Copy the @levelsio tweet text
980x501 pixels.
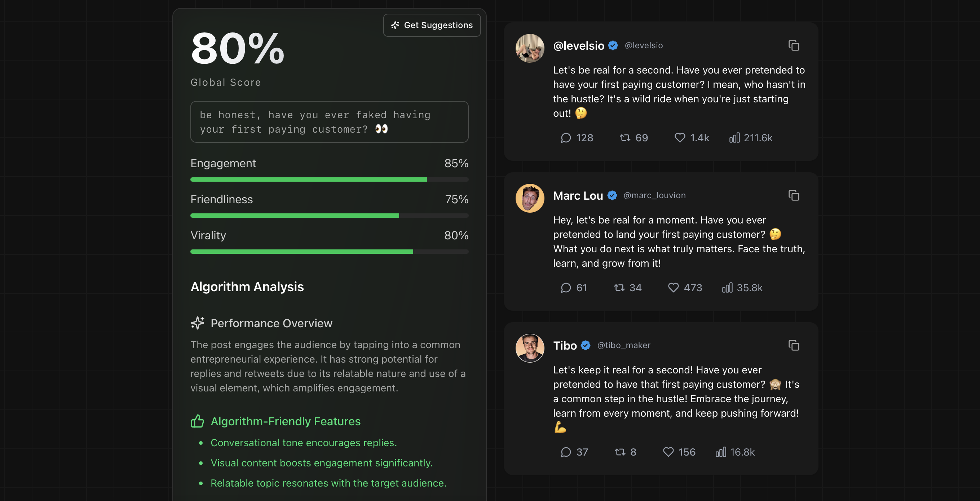point(794,46)
